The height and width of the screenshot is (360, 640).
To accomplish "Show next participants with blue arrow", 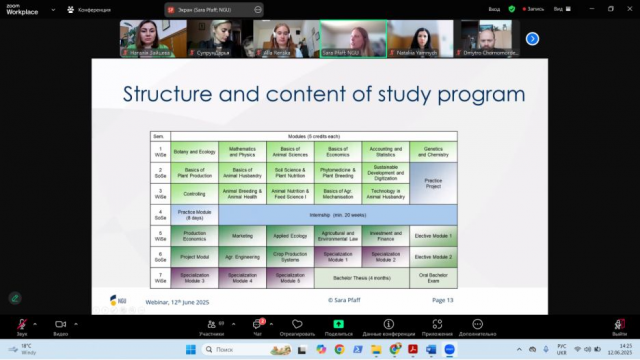I will [532, 39].
